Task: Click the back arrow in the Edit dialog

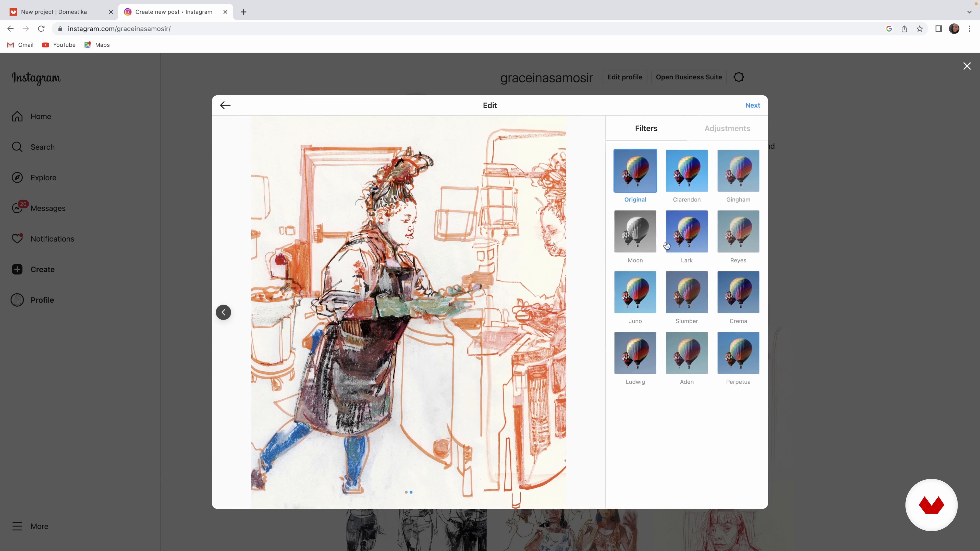Action: point(225,105)
